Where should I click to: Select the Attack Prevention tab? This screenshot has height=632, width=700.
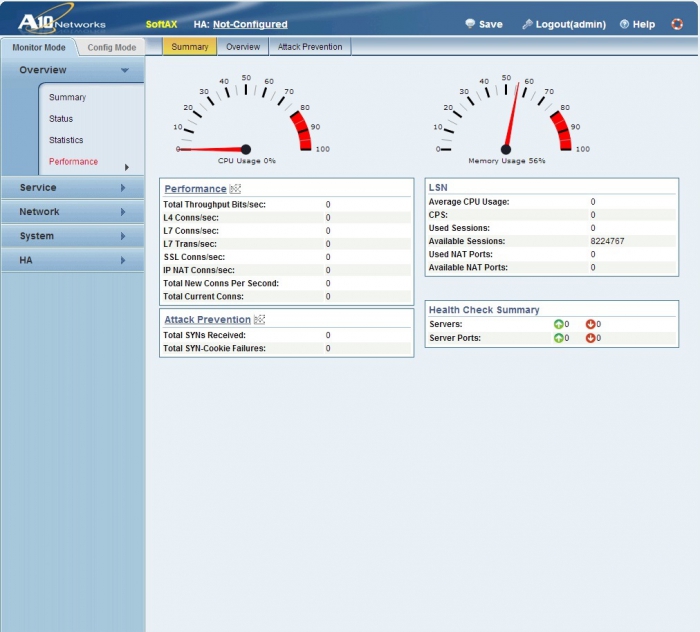pyautogui.click(x=310, y=47)
